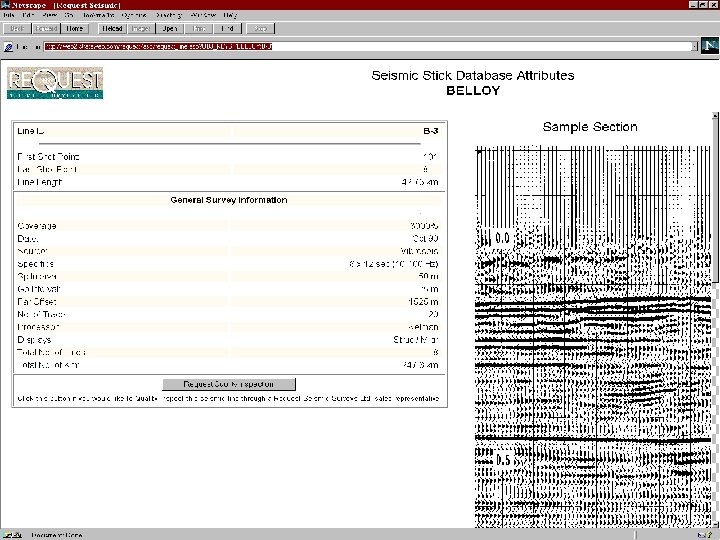Click the scroll-up arrow of page scrollbar

pos(715,115)
